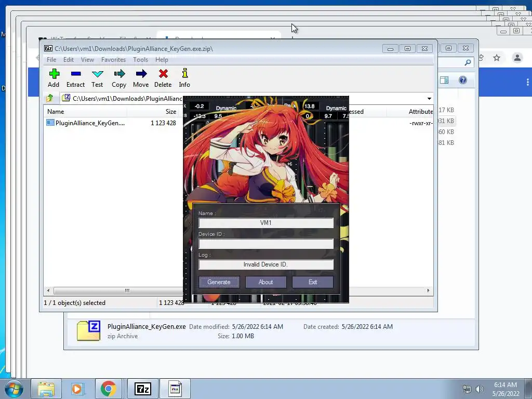Screen dimensions: 532x399
Task: Expand the 7-Zip address path dropdown
Action: 429,98
